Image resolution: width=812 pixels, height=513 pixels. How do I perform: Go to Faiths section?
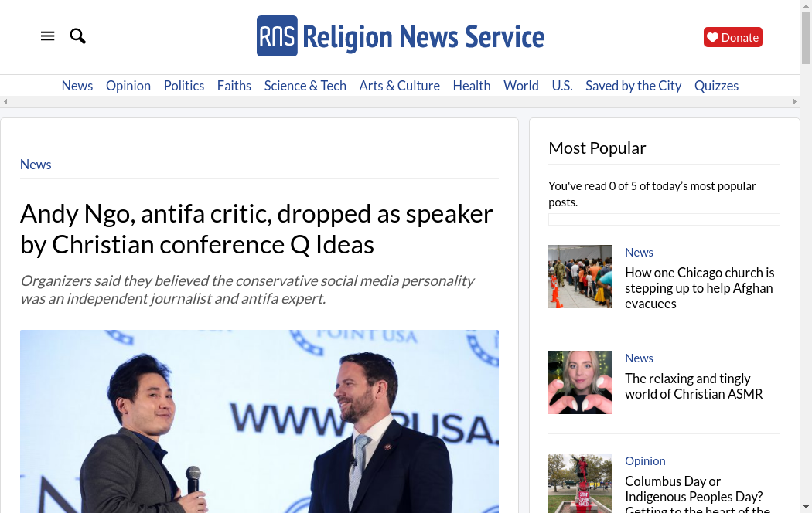pos(234,86)
